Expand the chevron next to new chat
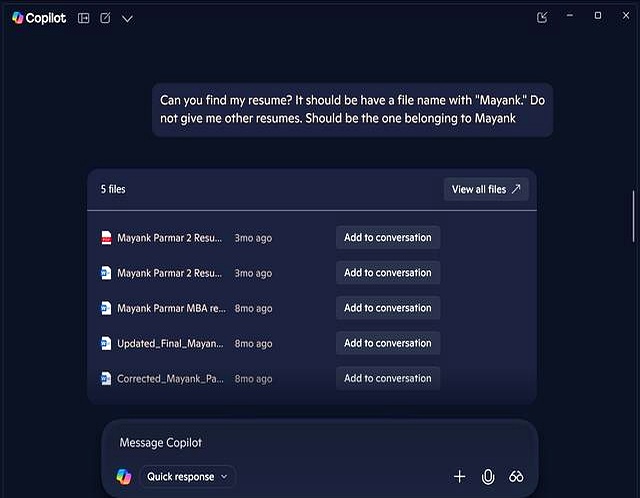The width and height of the screenshot is (640, 498). click(127, 18)
